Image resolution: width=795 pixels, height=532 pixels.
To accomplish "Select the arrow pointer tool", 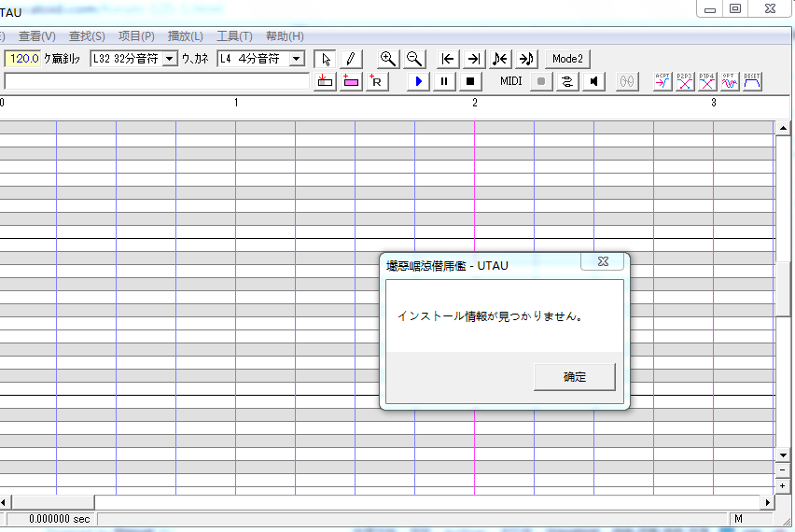I will click(325, 59).
